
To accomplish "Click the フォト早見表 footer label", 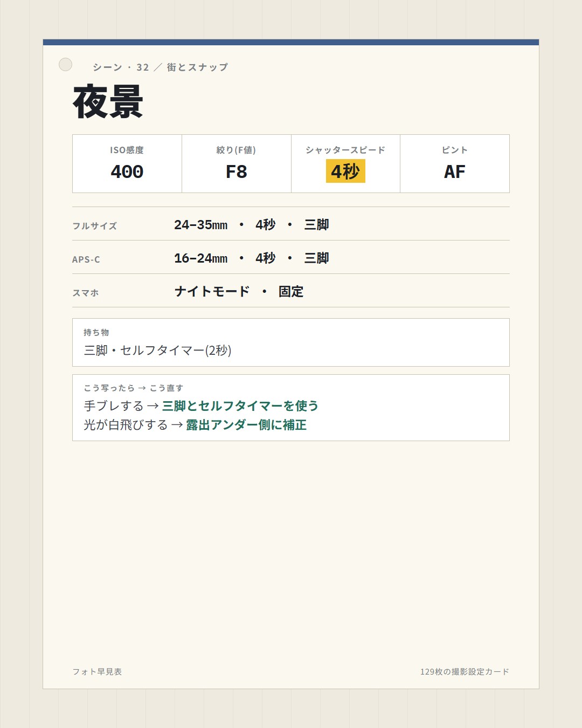I will [97, 672].
